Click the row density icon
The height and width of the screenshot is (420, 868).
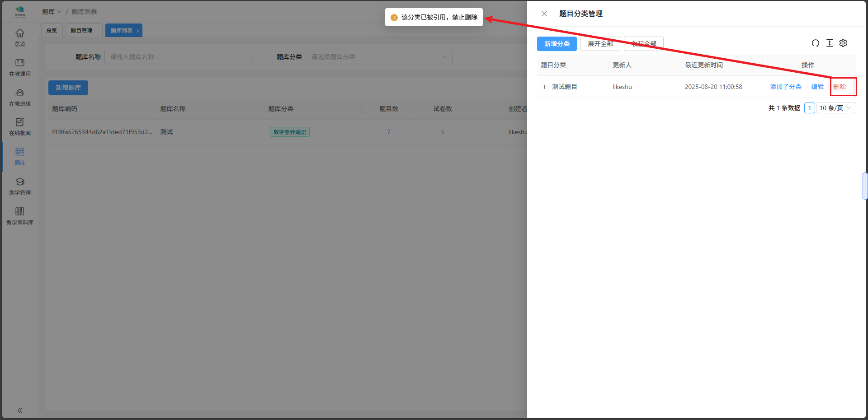click(829, 43)
